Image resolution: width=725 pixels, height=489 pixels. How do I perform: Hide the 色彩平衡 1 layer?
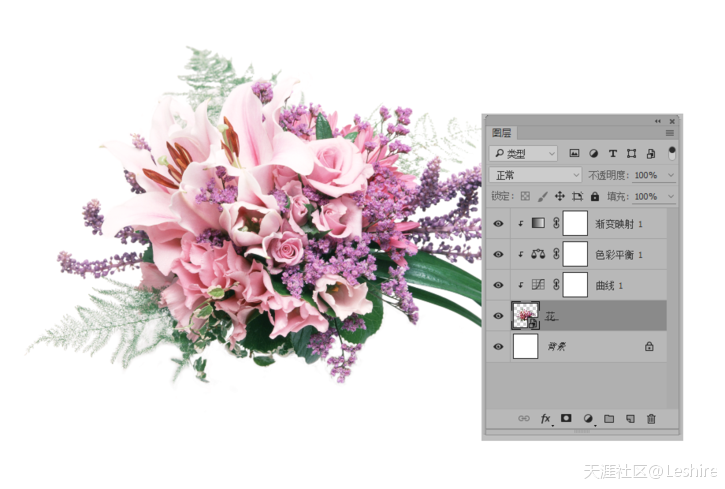(498, 254)
